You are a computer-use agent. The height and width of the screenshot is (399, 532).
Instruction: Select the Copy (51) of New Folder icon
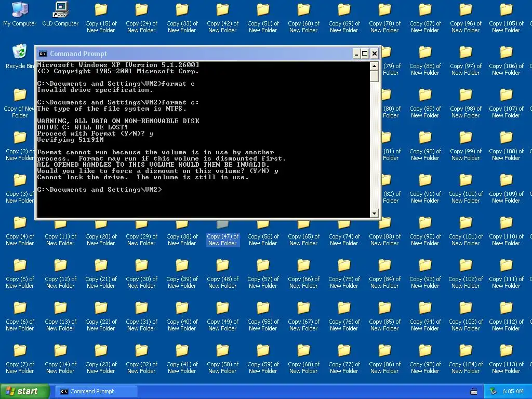coord(263,19)
